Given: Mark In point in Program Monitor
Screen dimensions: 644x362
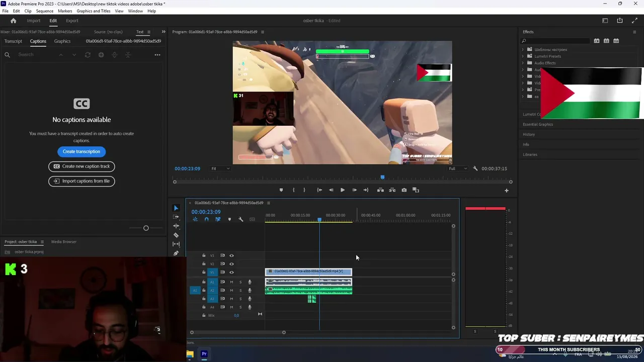Looking at the screenshot, I should (294, 190).
